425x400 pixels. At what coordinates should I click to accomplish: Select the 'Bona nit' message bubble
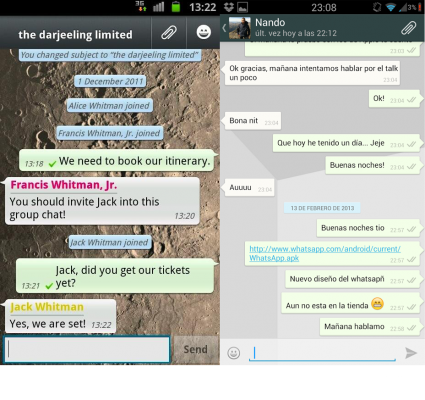[x=253, y=121]
